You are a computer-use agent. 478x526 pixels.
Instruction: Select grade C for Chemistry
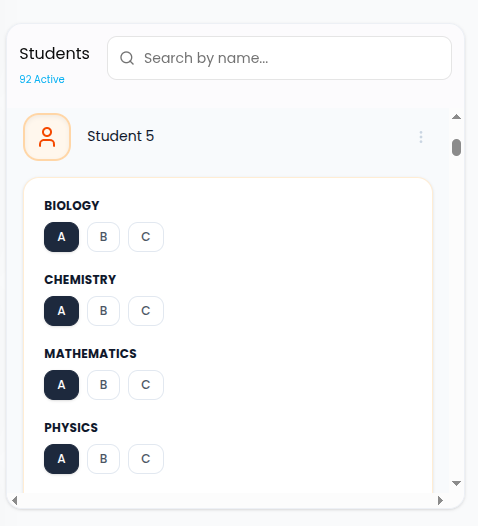[146, 311]
